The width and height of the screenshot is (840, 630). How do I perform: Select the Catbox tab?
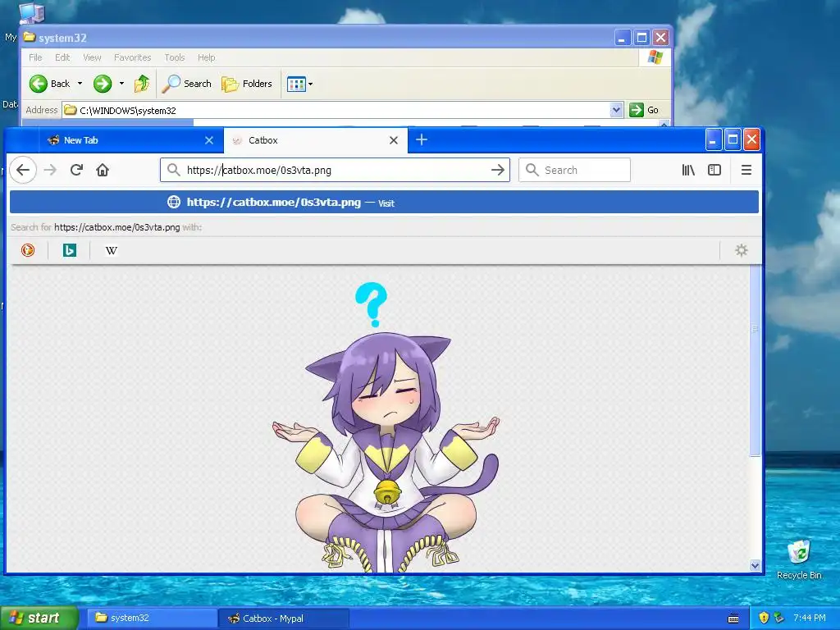[x=316, y=140]
